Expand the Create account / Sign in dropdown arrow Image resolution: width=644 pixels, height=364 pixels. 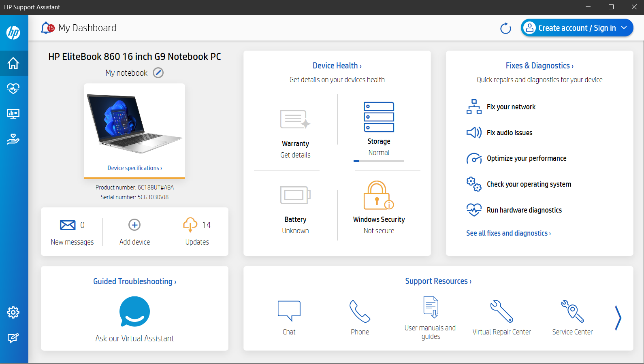624,28
